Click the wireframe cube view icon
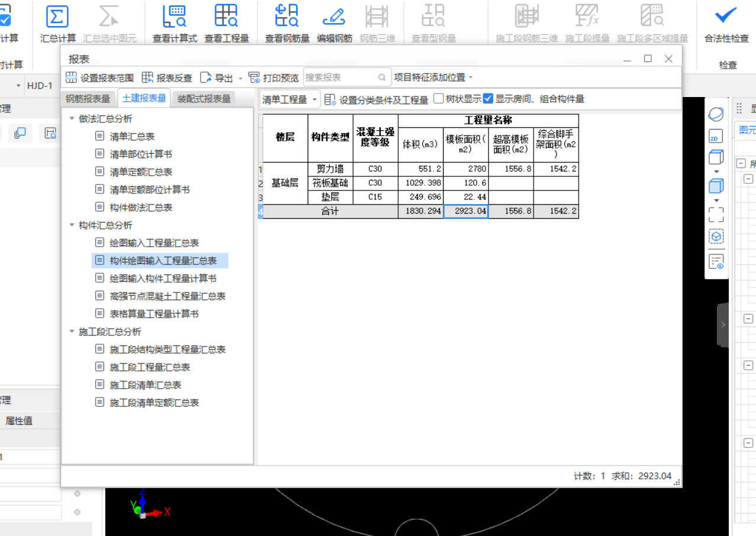This screenshot has width=756, height=536. click(x=716, y=157)
